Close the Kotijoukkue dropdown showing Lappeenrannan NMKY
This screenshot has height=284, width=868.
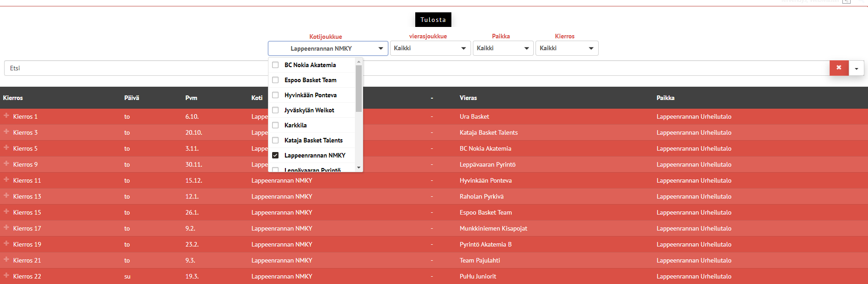pyautogui.click(x=328, y=48)
